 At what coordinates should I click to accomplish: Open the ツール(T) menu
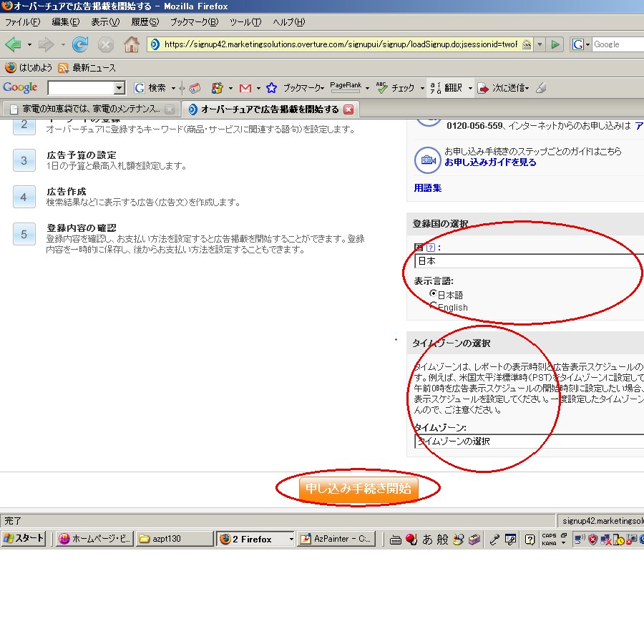[x=245, y=21]
